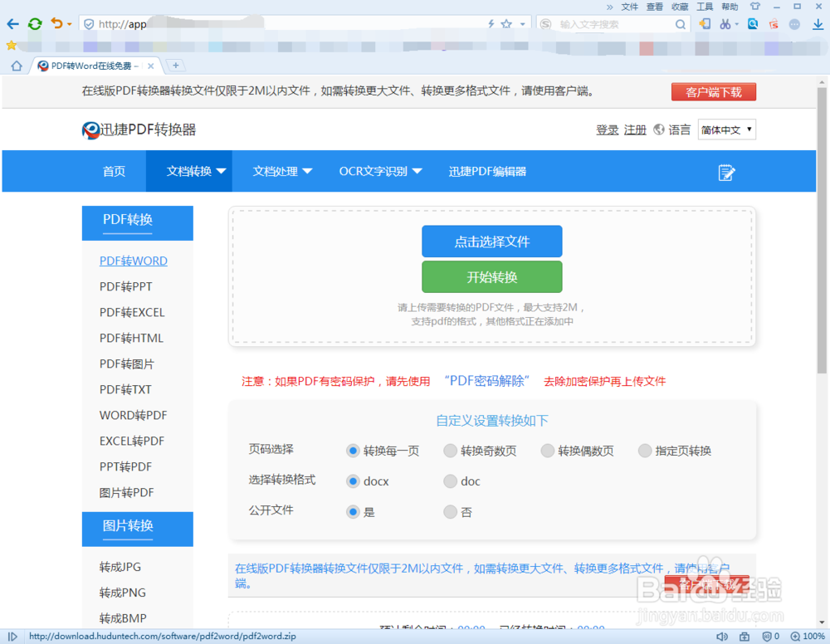Viewport: 830px width, 644px height.
Task: Click the image search icon in the toolbar
Action: [753, 23]
